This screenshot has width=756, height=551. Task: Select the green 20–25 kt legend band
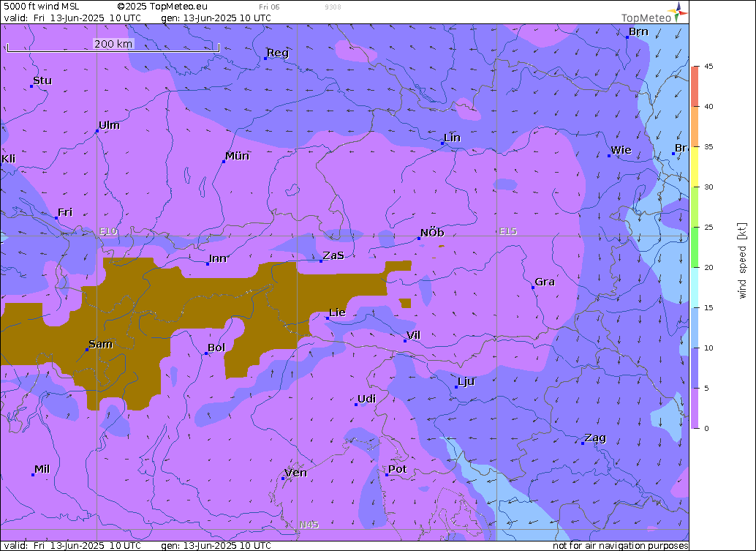click(695, 247)
